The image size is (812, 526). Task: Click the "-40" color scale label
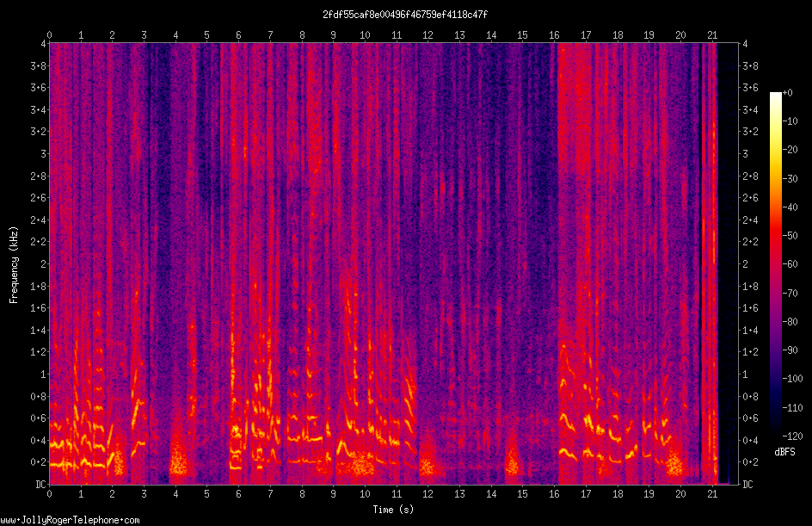(x=790, y=207)
